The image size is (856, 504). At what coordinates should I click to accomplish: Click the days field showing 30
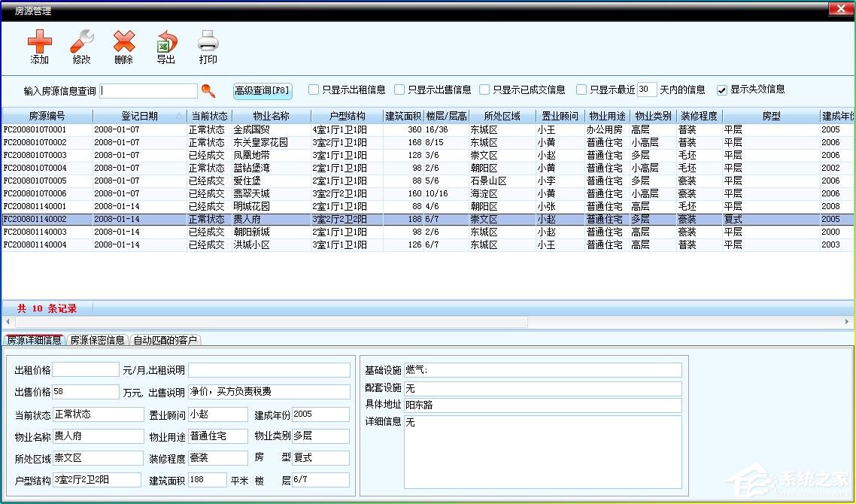(x=647, y=90)
